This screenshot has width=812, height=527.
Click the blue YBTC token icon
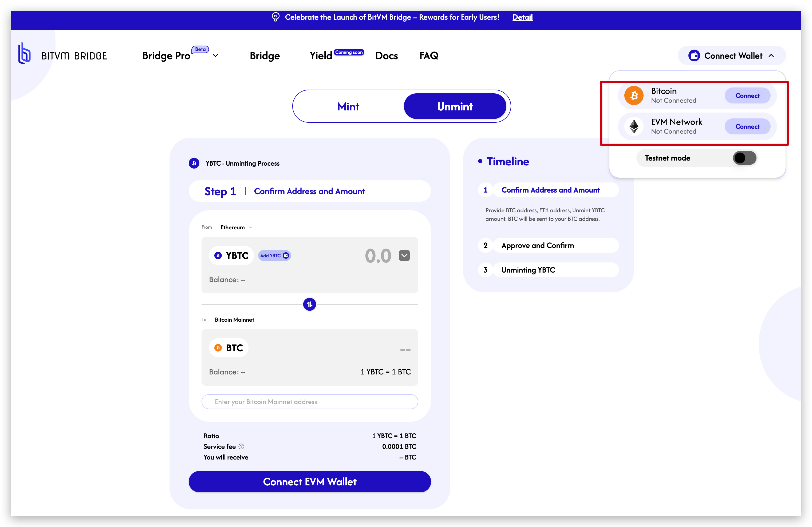pyautogui.click(x=218, y=256)
